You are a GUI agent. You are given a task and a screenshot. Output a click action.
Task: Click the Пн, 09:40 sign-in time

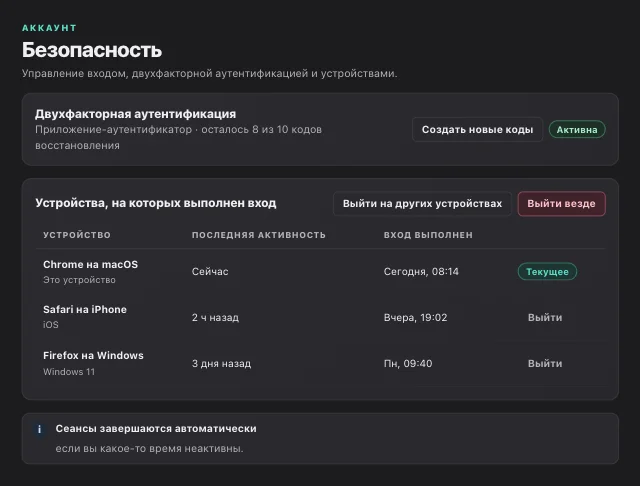pos(408,364)
